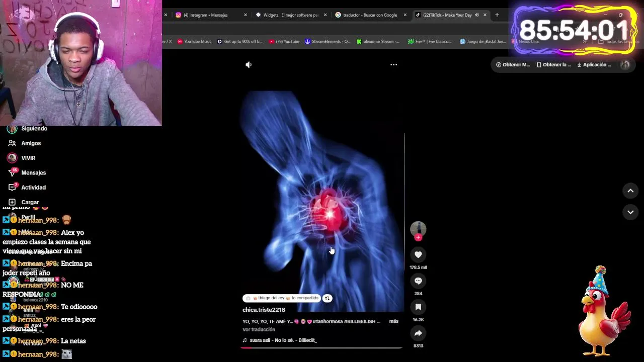644x362 pixels.
Task: Open the sound suara asli - No lo sé
Action: pos(279,340)
